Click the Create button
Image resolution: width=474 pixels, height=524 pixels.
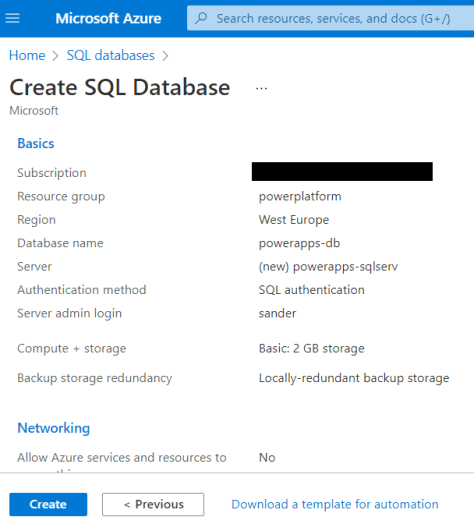(x=48, y=504)
